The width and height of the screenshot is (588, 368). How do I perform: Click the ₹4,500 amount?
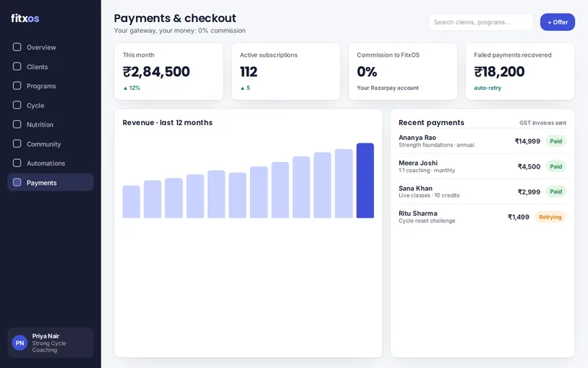pyautogui.click(x=528, y=166)
